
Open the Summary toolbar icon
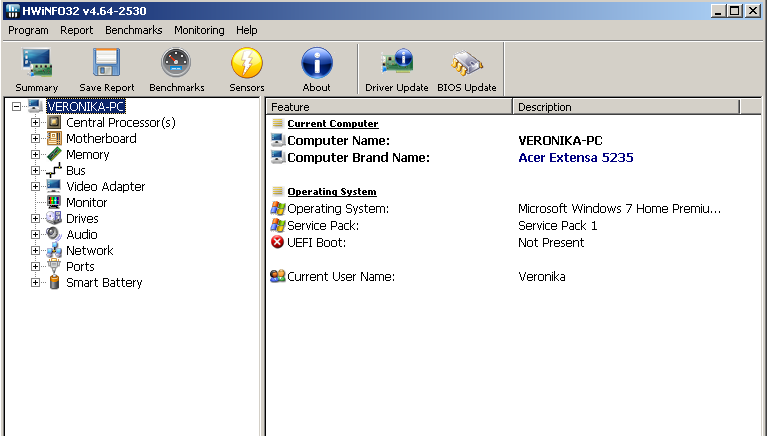[37, 69]
